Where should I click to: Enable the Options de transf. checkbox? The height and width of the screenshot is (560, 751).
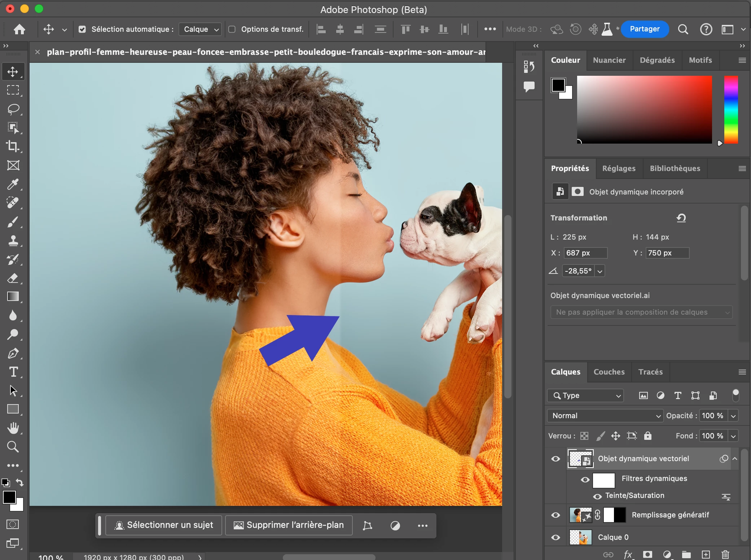click(232, 29)
